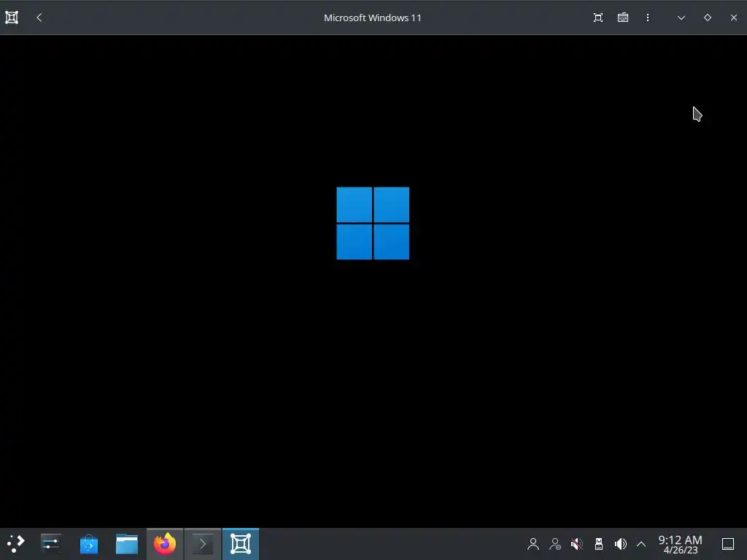Image resolution: width=747 pixels, height=560 pixels.
Task: Expand hidden system tray icons
Action: (641, 544)
